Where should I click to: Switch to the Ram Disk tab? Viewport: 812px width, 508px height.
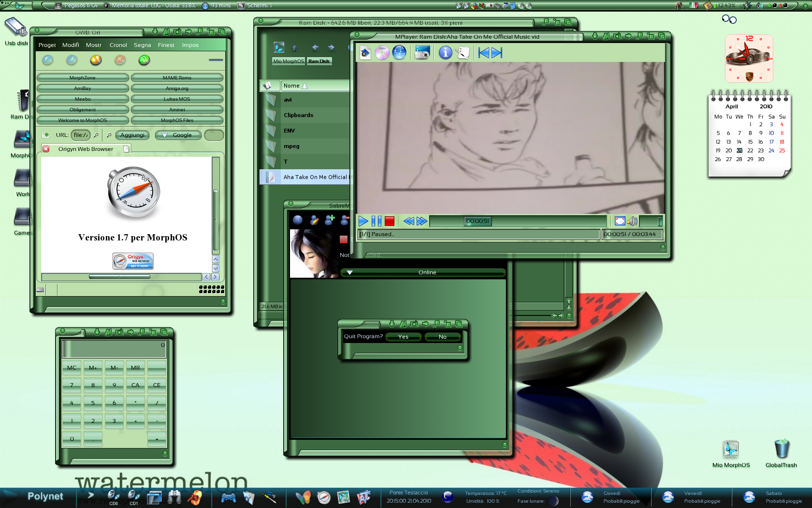319,61
